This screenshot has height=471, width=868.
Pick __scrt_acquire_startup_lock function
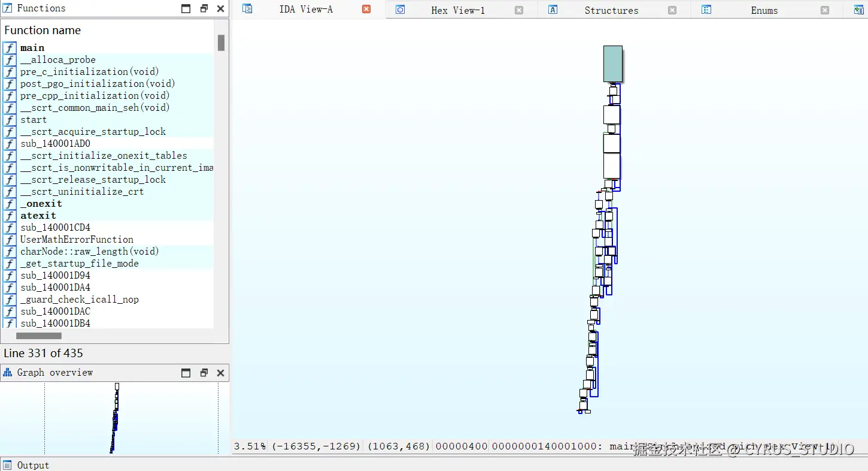108,132
